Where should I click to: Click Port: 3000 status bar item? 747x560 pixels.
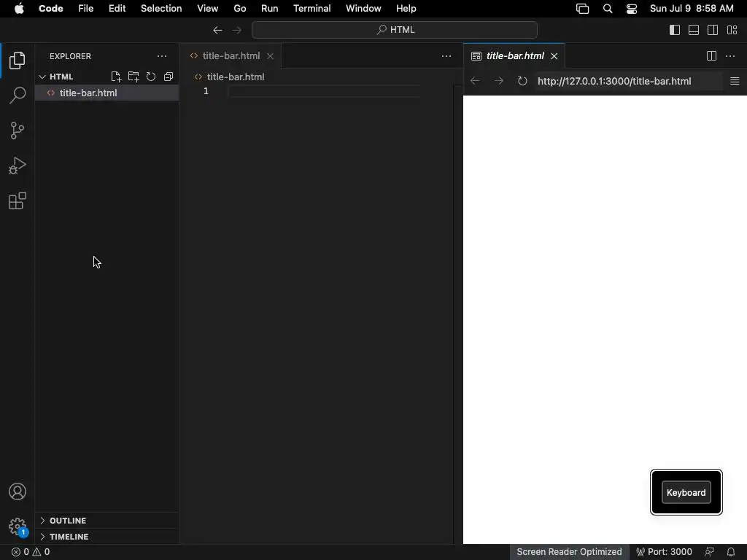coord(664,552)
